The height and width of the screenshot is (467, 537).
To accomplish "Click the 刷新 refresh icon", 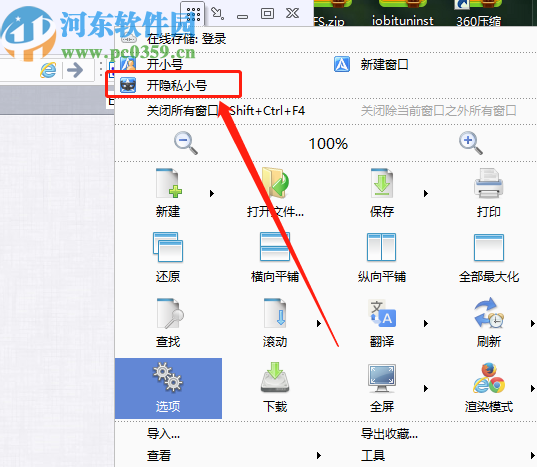I will coord(489,313).
